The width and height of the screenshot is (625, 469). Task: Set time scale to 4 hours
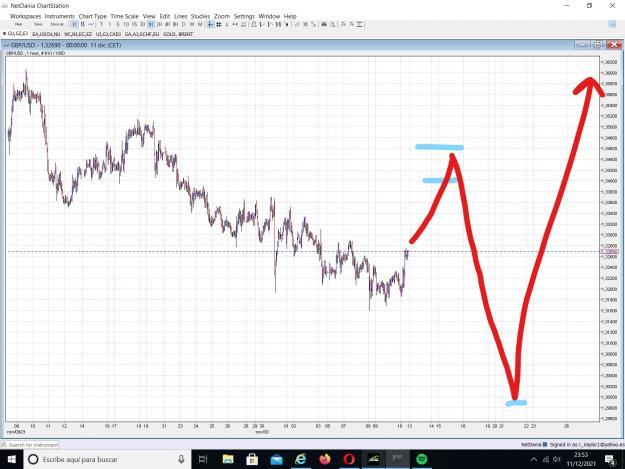[167, 24]
